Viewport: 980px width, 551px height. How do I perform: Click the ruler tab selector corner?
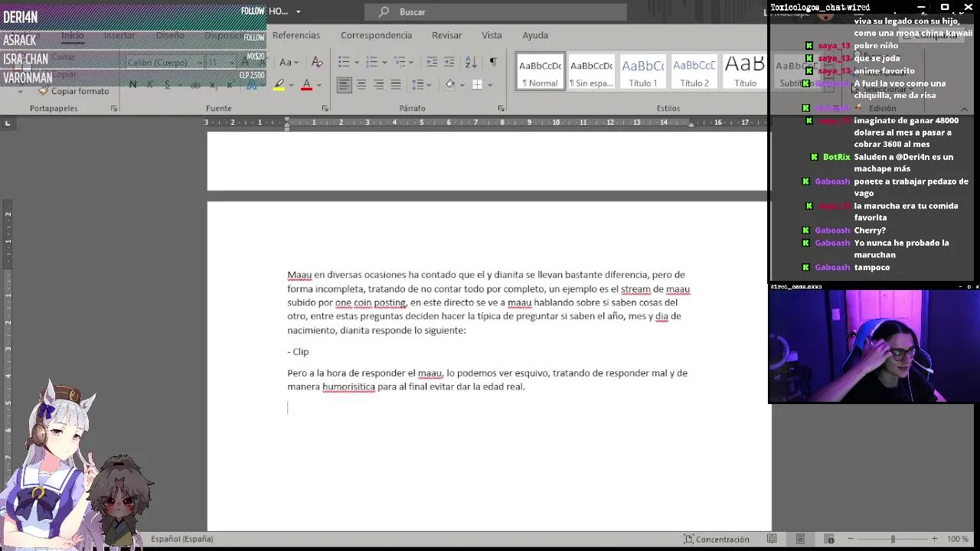click(x=8, y=122)
